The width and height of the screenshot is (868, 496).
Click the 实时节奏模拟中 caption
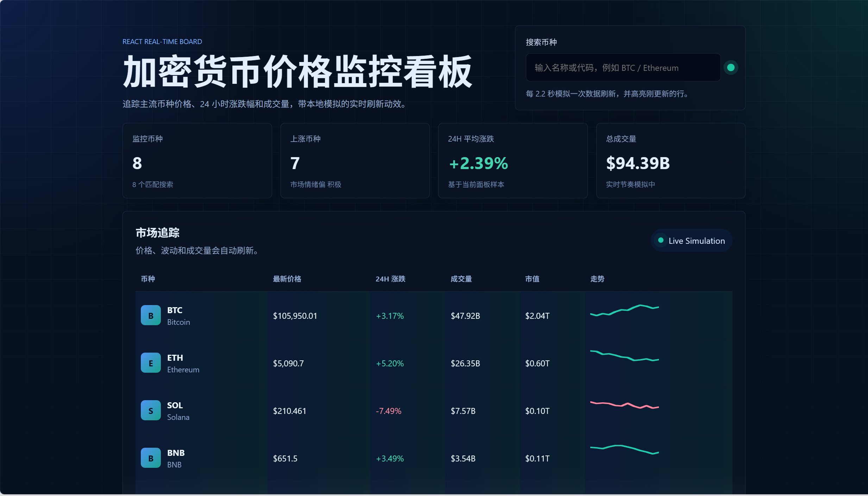pyautogui.click(x=630, y=184)
